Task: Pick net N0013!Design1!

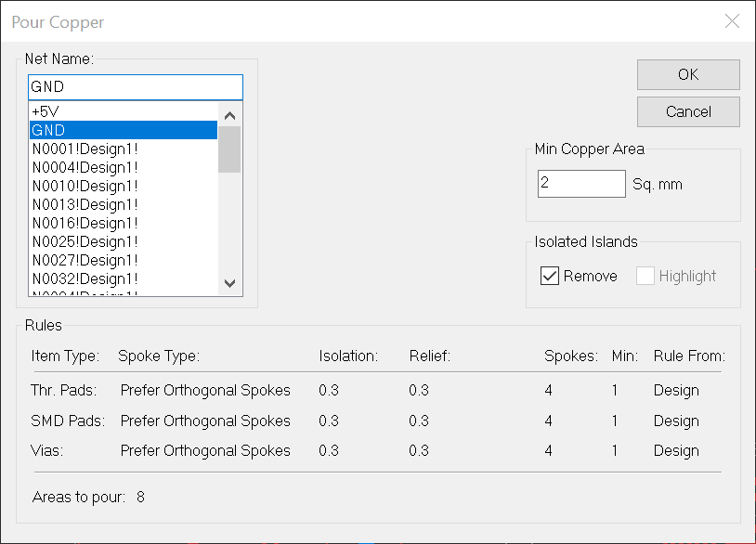Action: coord(123,204)
